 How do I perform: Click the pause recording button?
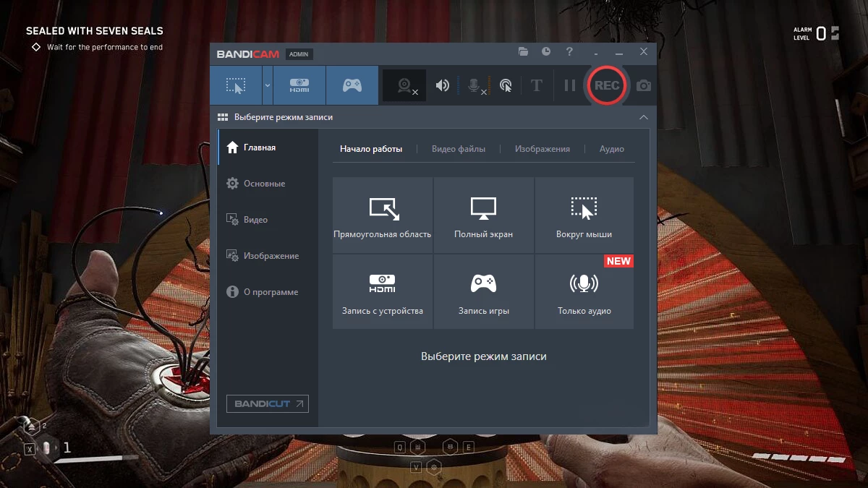click(570, 86)
